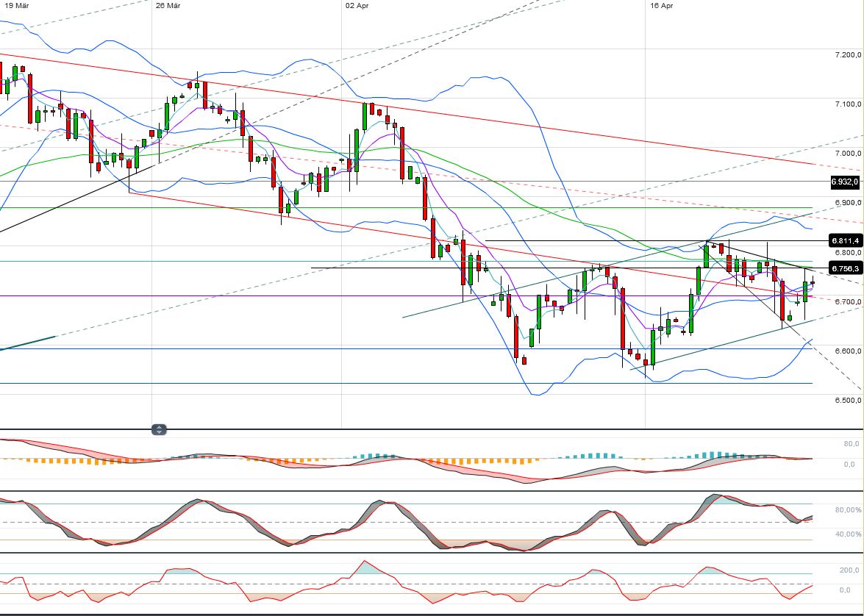This screenshot has height=616, width=864.
Task: Select the 6.756,3 price level marker
Action: pos(846,268)
